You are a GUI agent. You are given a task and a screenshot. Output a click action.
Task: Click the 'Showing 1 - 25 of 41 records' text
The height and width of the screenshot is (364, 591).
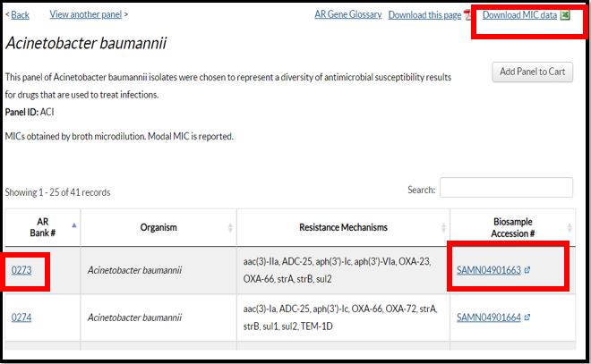(57, 192)
